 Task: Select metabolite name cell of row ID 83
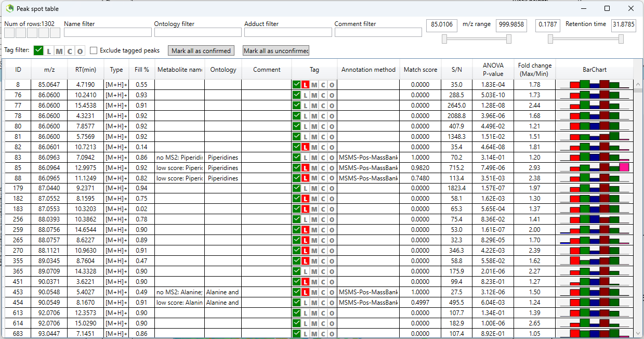pos(179,158)
